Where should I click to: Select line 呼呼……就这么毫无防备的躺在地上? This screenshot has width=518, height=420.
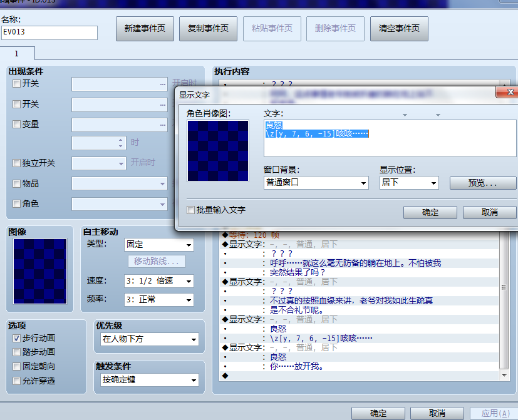360,263
